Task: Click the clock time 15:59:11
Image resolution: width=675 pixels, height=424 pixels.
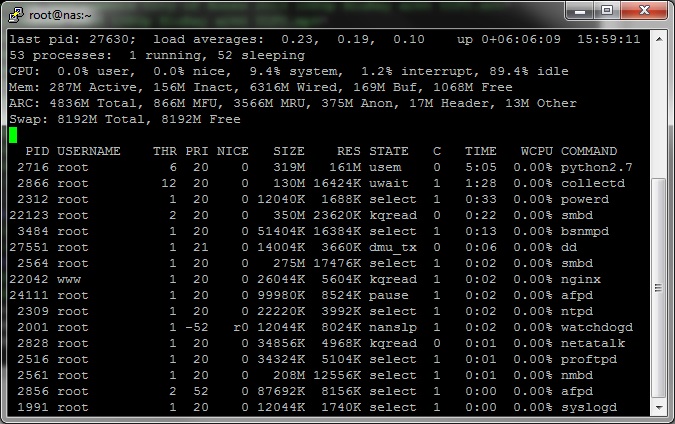Action: [609, 39]
